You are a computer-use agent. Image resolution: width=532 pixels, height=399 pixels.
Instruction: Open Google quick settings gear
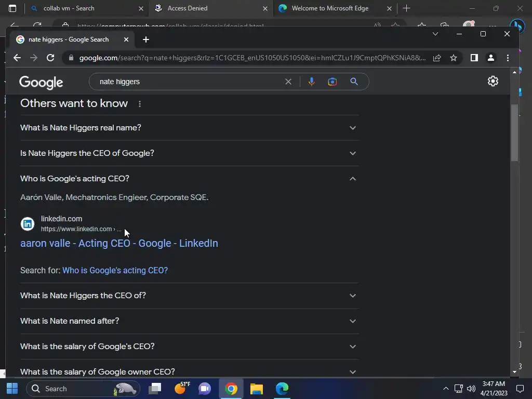click(493, 81)
